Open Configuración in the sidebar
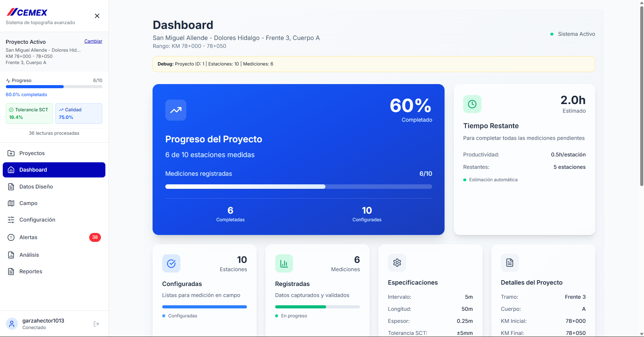Screen dimensions: 644x337 (x=54, y=220)
